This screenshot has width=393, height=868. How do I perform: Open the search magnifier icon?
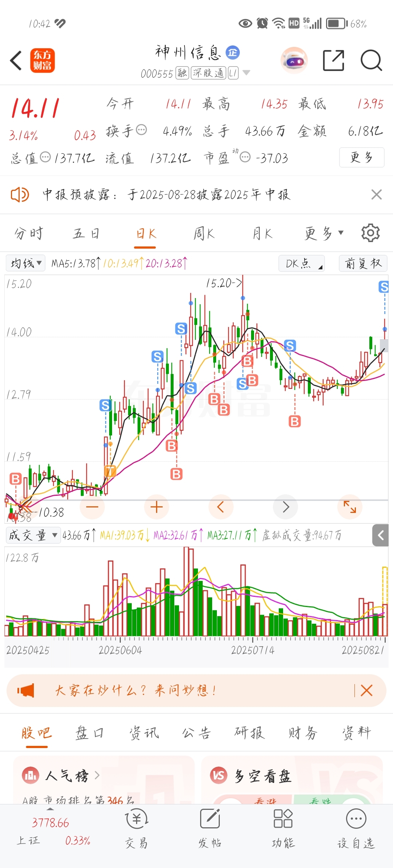coord(371,60)
